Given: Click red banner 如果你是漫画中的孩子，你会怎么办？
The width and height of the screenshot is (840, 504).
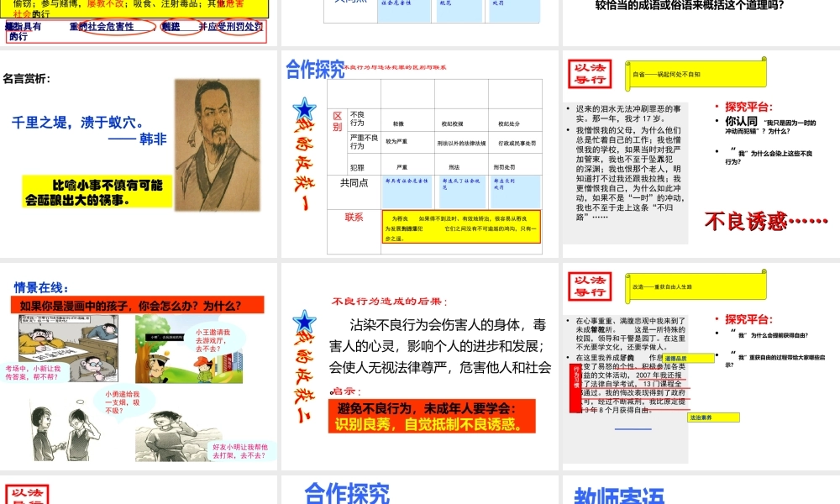Looking at the screenshot, I should [x=137, y=305].
